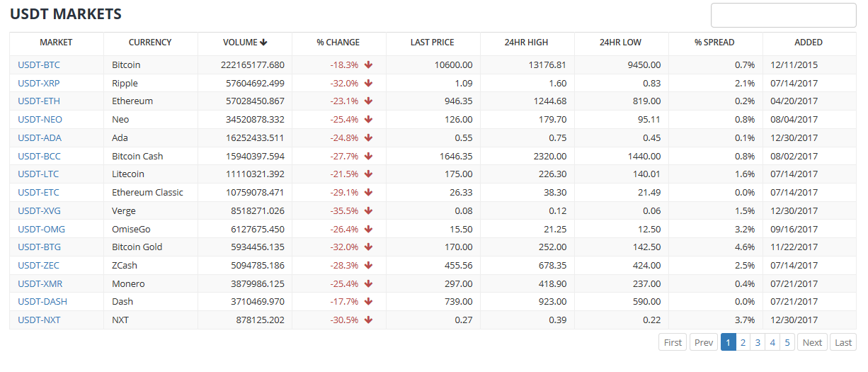Click the Next page button
This screenshot has width=868, height=372.
click(812, 342)
